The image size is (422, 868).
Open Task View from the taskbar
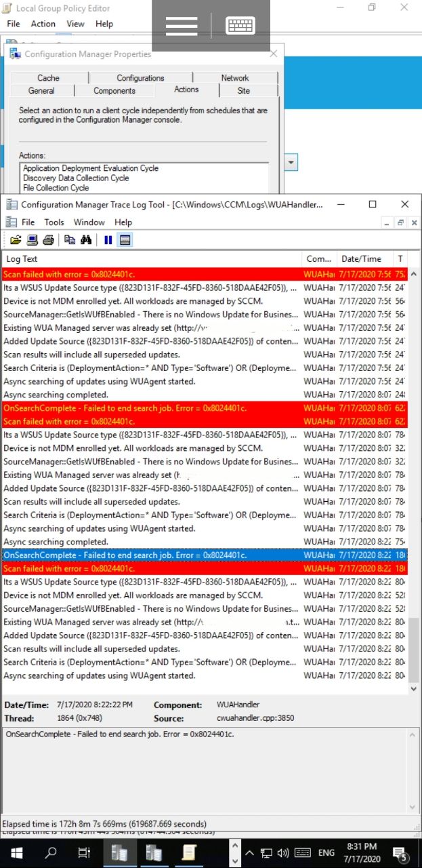tap(84, 852)
